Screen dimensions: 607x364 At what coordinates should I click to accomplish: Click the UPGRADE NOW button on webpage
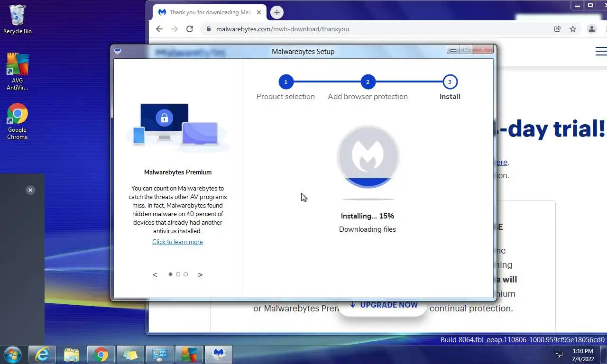383,305
